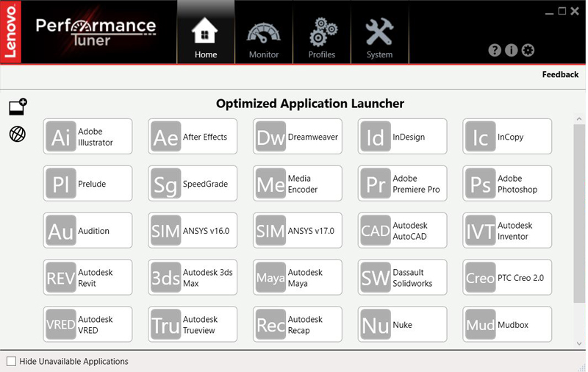Start Autodesk Inventor from IVT tile
This screenshot has height=372, width=588.
point(507,230)
